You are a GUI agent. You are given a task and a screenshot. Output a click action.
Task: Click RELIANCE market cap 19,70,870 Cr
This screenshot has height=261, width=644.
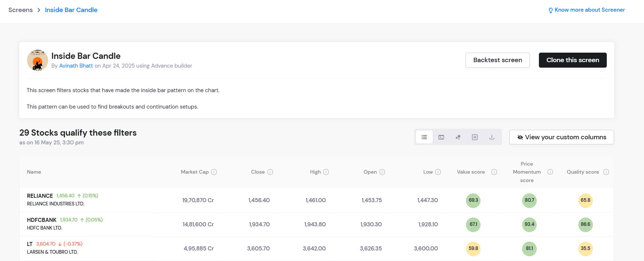pos(198,200)
